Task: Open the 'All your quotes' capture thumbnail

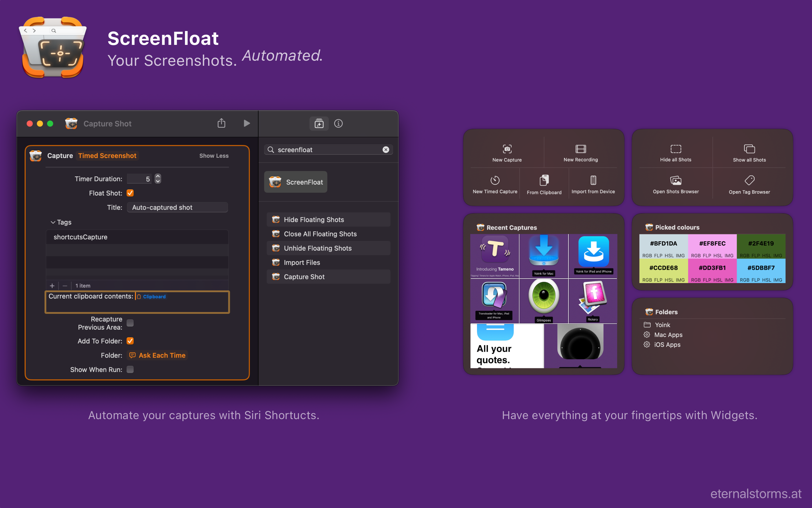Action: click(507, 346)
